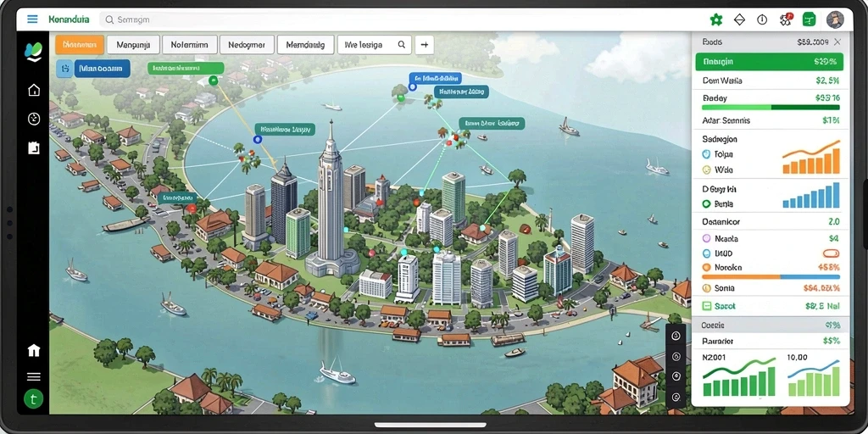868x434 pixels.
Task: Click the green gear settings icon
Action: click(716, 20)
